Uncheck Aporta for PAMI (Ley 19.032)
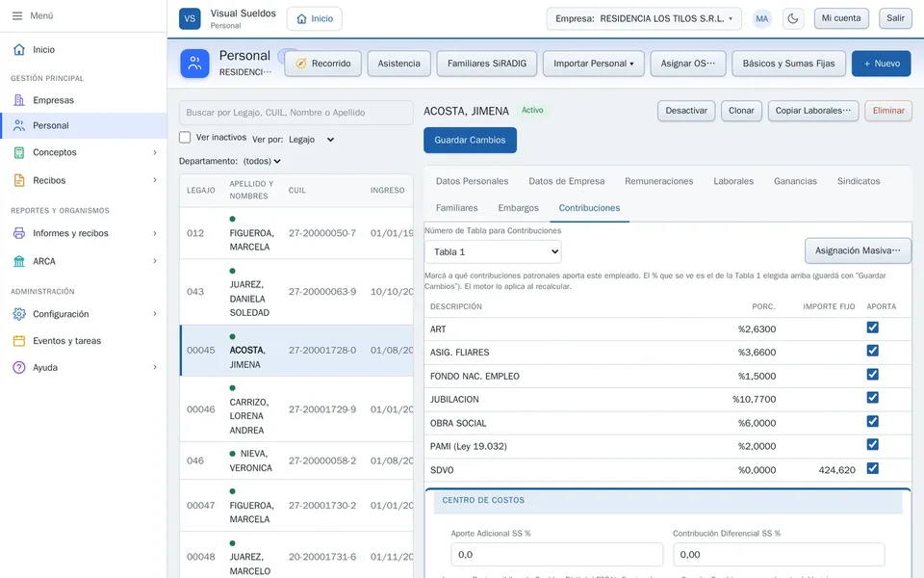 coord(873,444)
